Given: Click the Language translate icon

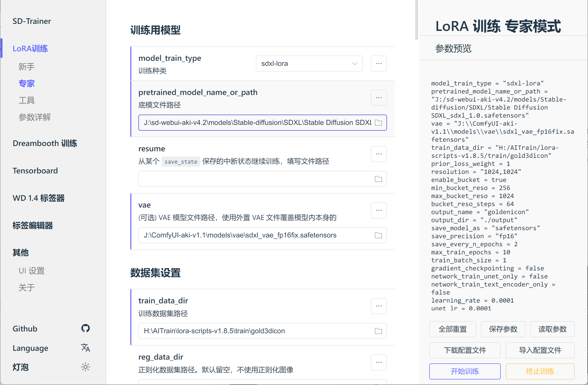Looking at the screenshot, I should click(86, 348).
